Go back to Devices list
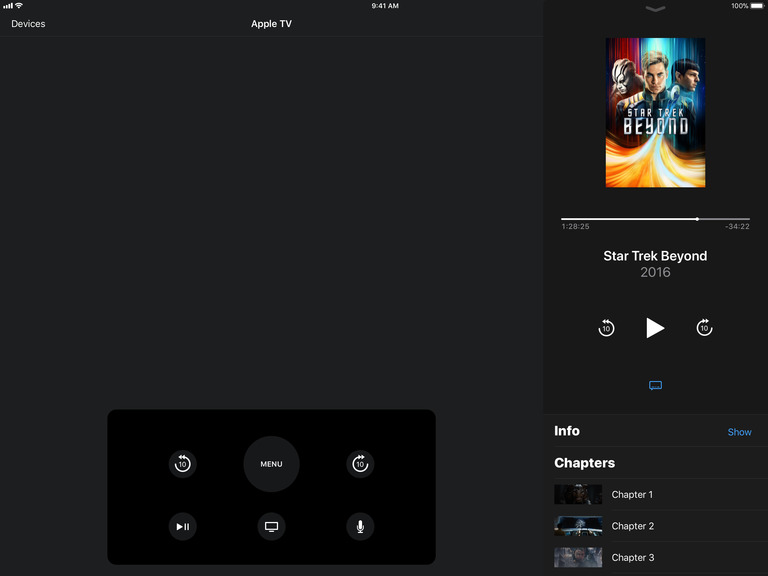768x576 pixels. 28,24
